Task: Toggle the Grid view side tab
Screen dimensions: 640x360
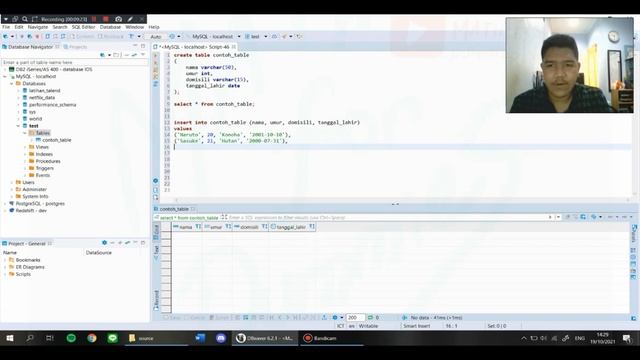Action: [x=156, y=232]
